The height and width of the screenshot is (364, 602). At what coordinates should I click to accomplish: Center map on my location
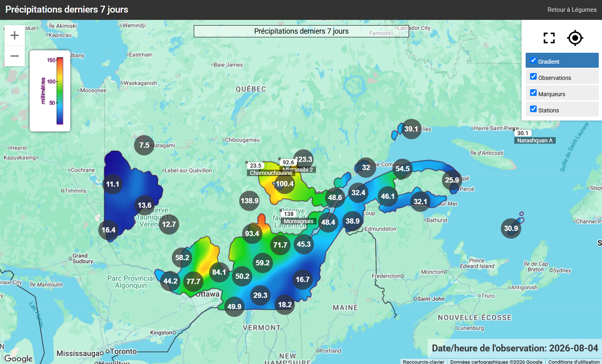pyautogui.click(x=575, y=38)
